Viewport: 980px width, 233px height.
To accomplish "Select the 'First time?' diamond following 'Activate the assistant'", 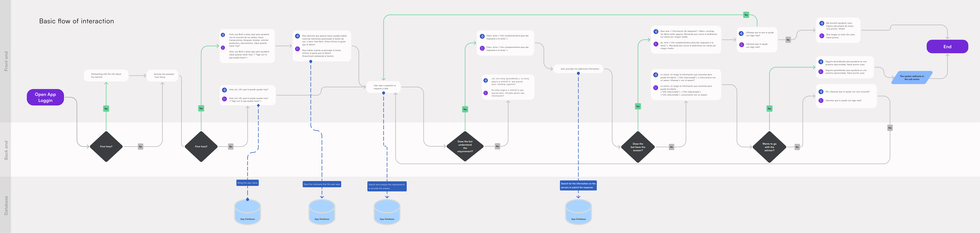I will click(201, 146).
